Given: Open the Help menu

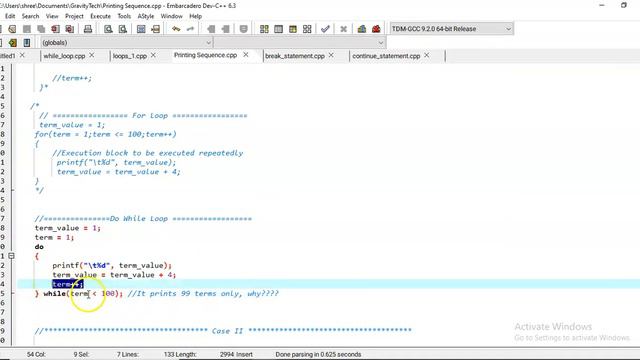Looking at the screenshot, I should 196,16.
